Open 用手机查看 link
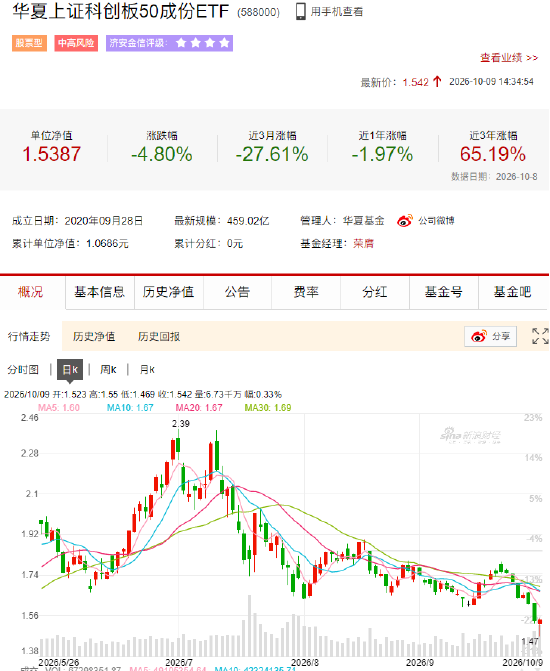The height and width of the screenshot is (671, 550). (x=337, y=12)
